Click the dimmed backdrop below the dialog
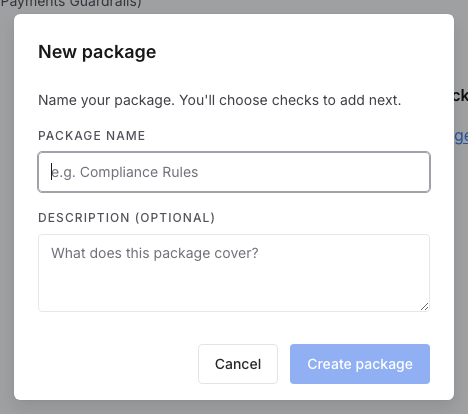 (x=234, y=407)
